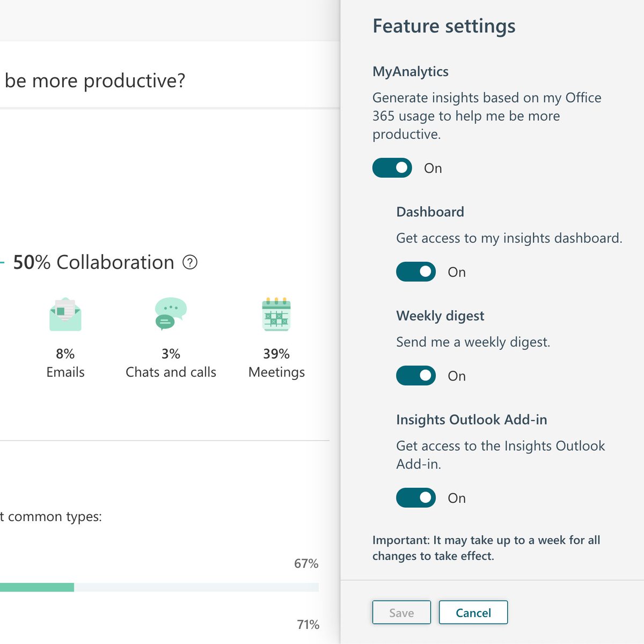Click the 67% progress bar

159,587
